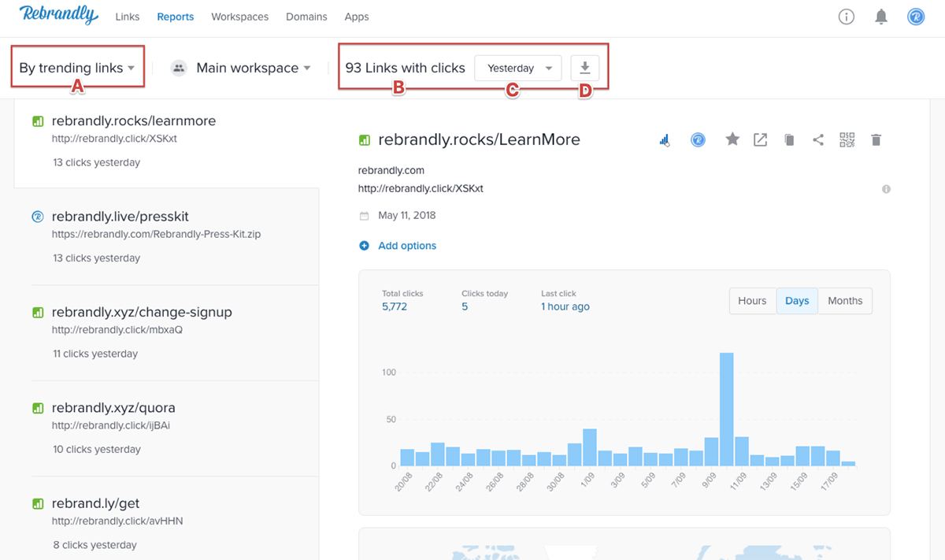Click the tallest bar in the clicks chart
945x560 pixels.
point(726,410)
